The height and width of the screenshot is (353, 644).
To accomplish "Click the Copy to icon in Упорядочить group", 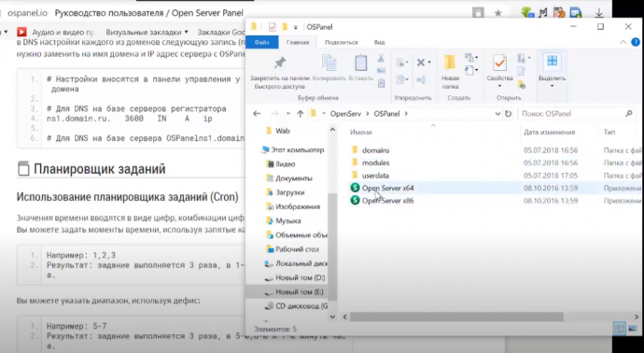I will (x=401, y=79).
